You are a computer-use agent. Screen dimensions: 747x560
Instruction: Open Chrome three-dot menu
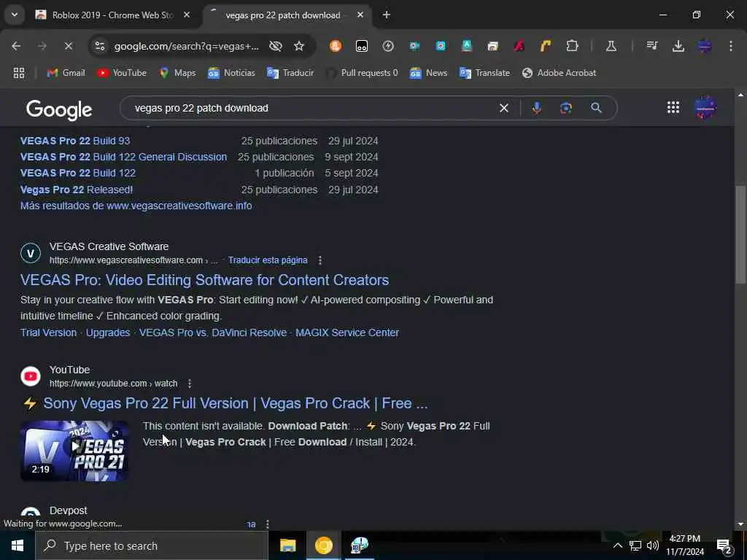tap(731, 46)
